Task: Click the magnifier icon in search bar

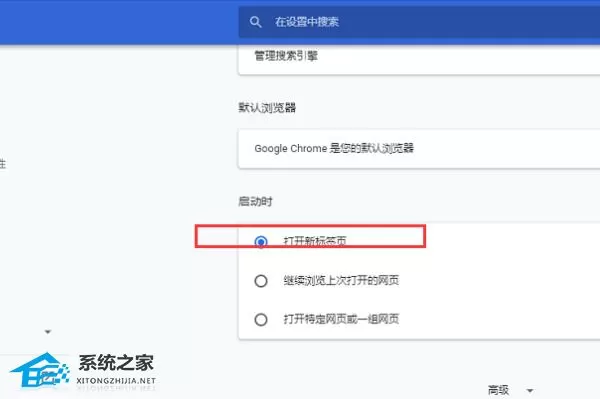Action: tap(255, 22)
